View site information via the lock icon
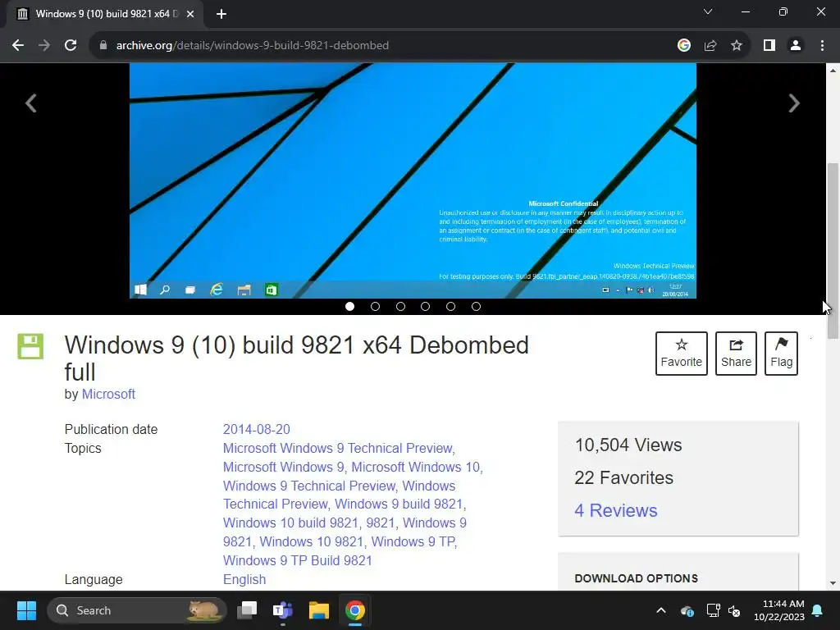This screenshot has height=630, width=840. tap(103, 46)
